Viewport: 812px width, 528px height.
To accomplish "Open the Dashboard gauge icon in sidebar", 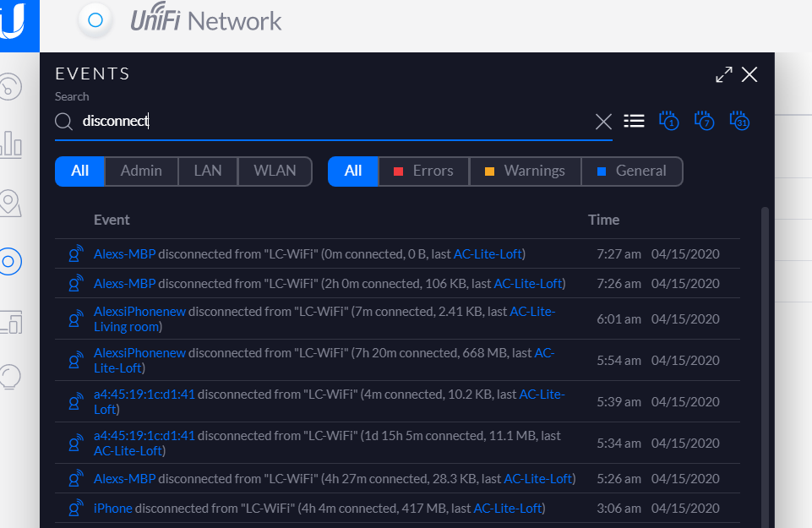I will click(10, 87).
